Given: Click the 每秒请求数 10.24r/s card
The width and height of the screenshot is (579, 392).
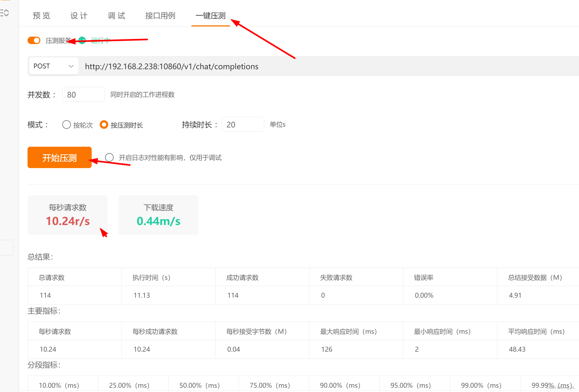Looking at the screenshot, I should 68,215.
